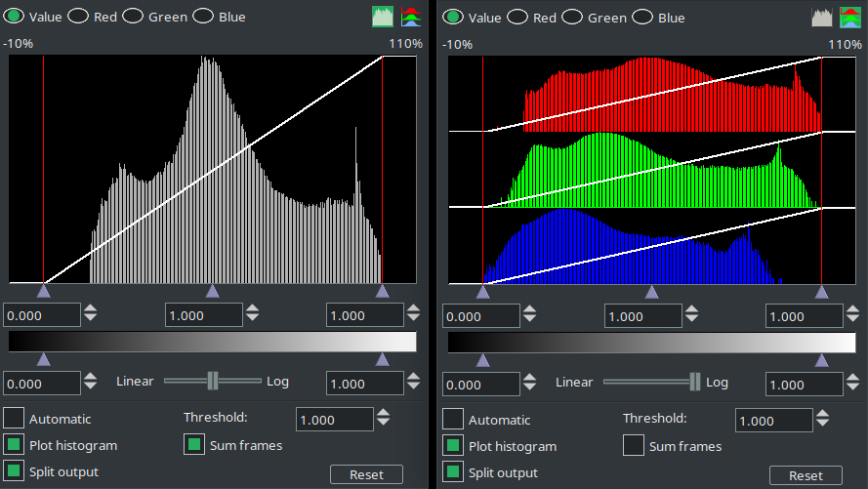Click the Threshold stepper arrows in left panel
Screen dimensions: 868x489
[384, 419]
